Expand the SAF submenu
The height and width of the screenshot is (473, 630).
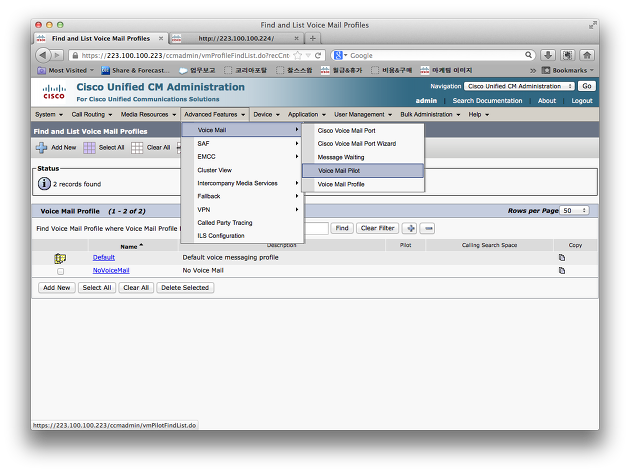[x=242, y=143]
